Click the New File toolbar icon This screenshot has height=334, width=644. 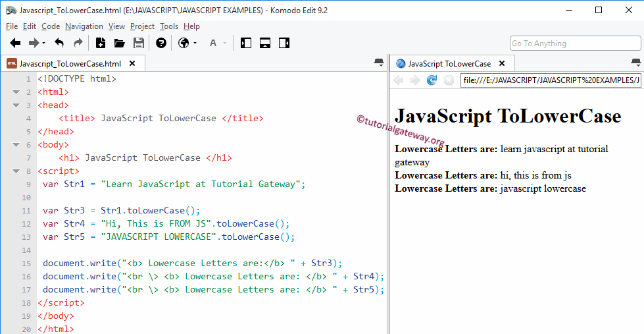tap(101, 43)
